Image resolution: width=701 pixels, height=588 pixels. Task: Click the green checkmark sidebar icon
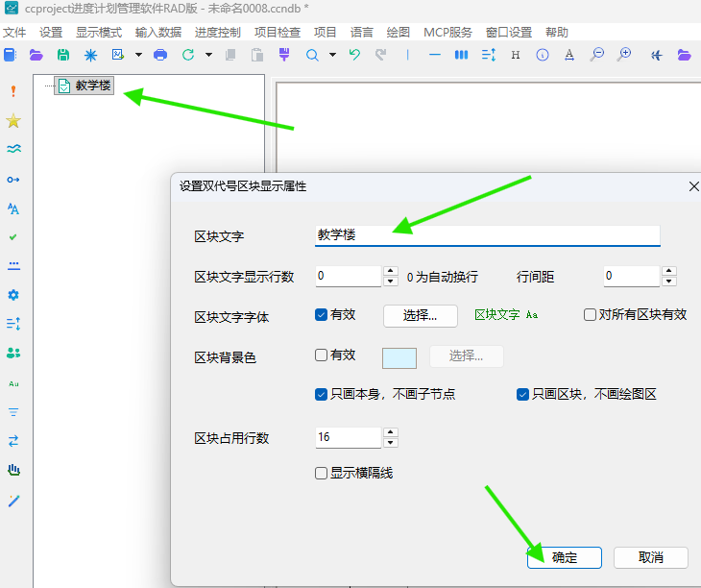[x=13, y=237]
